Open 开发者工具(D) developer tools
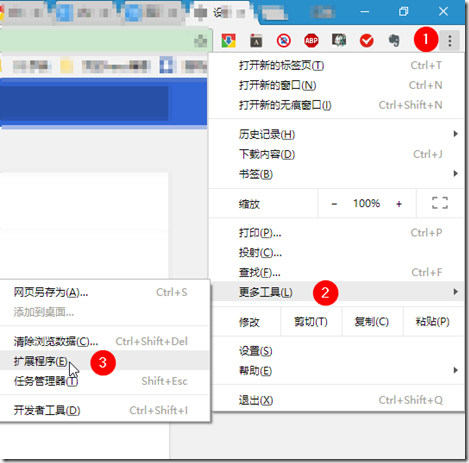 tap(104, 410)
